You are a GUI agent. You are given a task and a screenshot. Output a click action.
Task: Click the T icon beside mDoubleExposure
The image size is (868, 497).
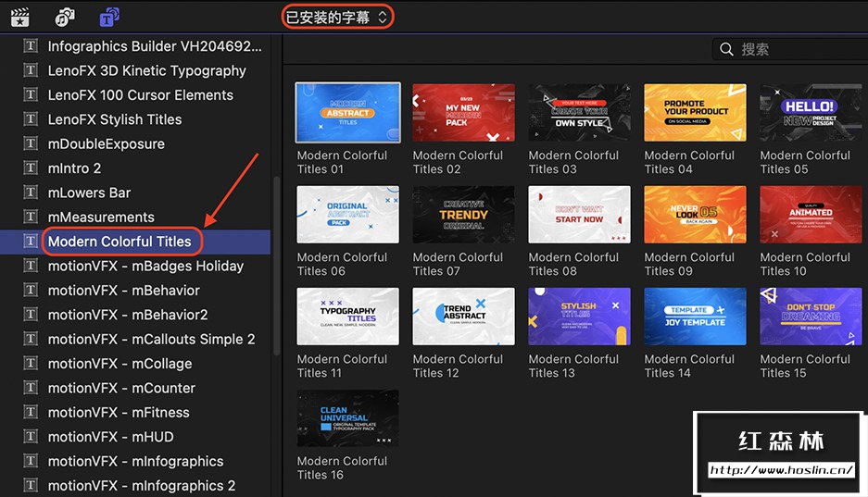[x=31, y=143]
